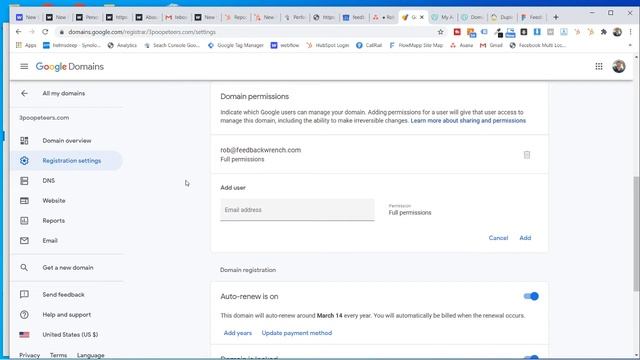Click Add to add the user

pos(525,238)
